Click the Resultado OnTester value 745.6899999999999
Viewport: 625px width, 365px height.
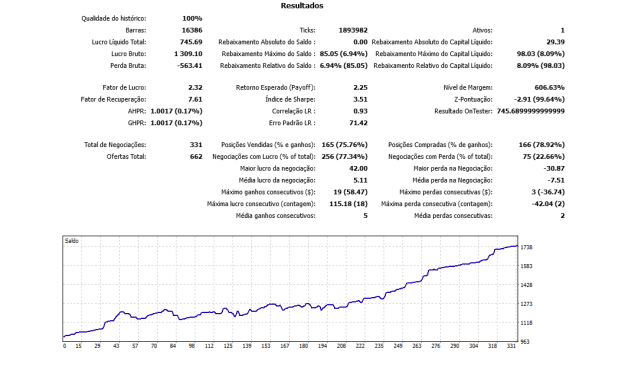pyautogui.click(x=531, y=111)
